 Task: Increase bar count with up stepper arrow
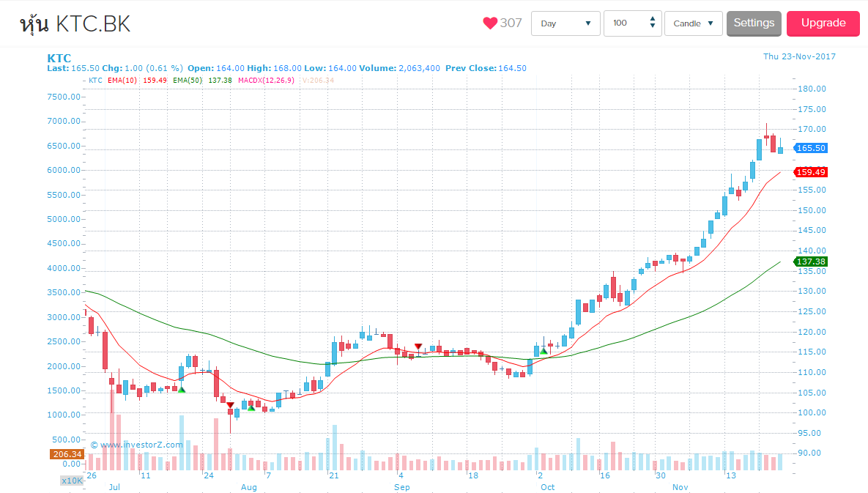pyautogui.click(x=653, y=19)
